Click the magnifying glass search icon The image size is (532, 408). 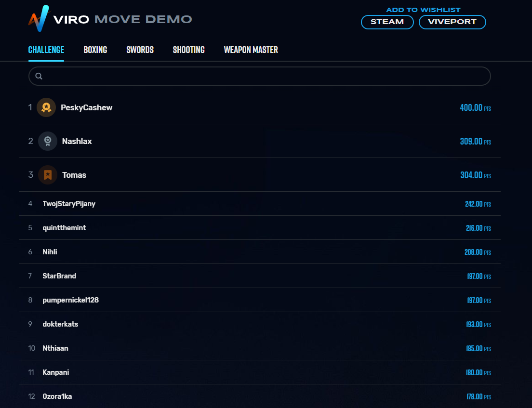tap(39, 76)
